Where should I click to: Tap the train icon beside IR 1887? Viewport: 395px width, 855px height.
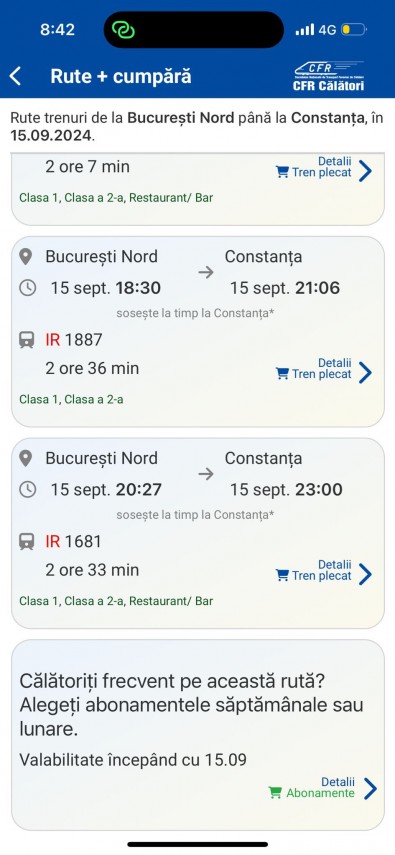click(26, 340)
